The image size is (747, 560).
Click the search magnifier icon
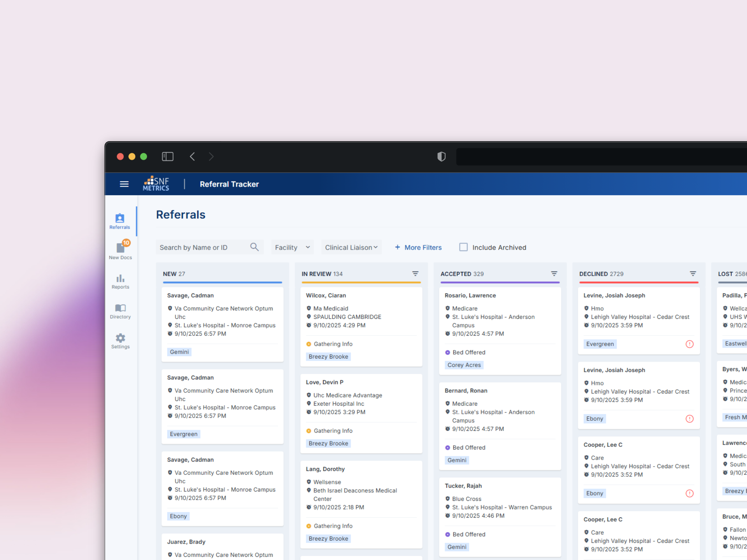click(x=254, y=247)
